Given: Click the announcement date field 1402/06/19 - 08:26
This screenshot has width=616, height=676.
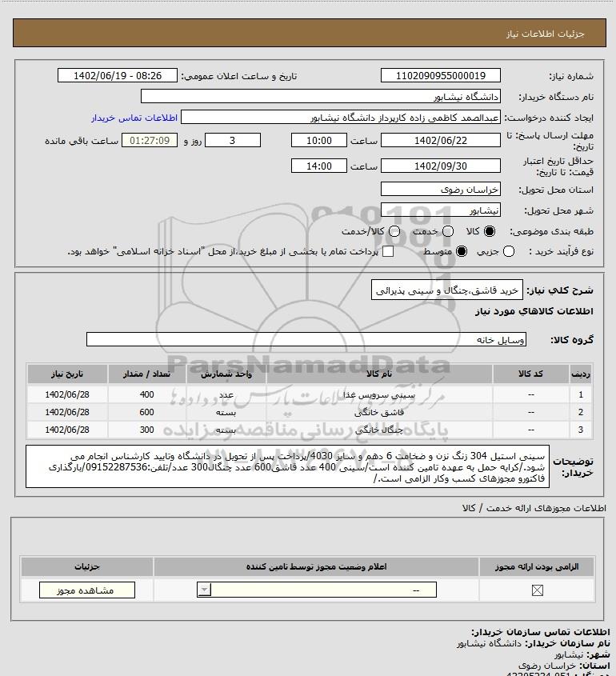Looking at the screenshot, I should (x=118, y=75).
